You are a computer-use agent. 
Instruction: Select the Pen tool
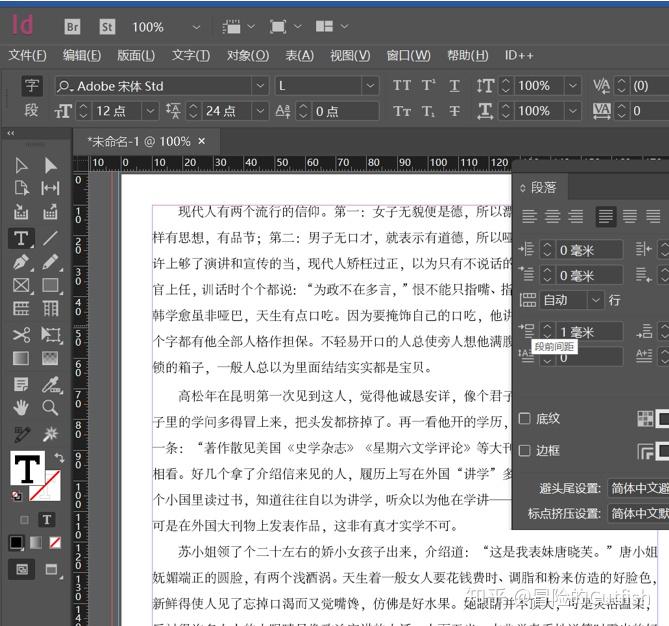pyautogui.click(x=21, y=262)
